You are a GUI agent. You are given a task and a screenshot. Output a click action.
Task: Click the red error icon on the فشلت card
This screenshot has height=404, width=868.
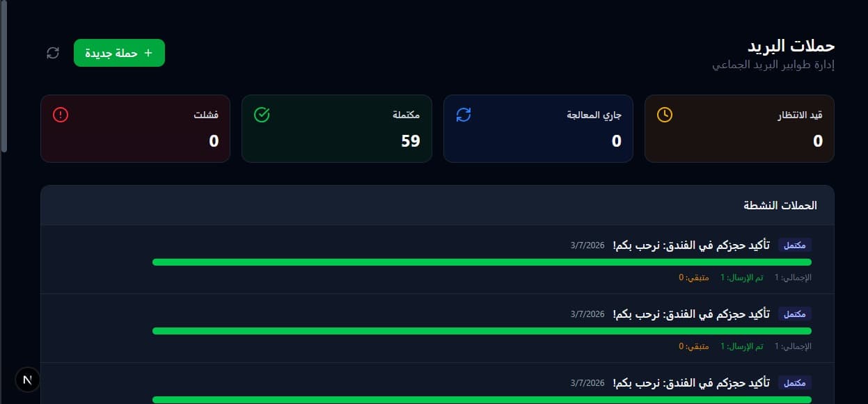60,115
